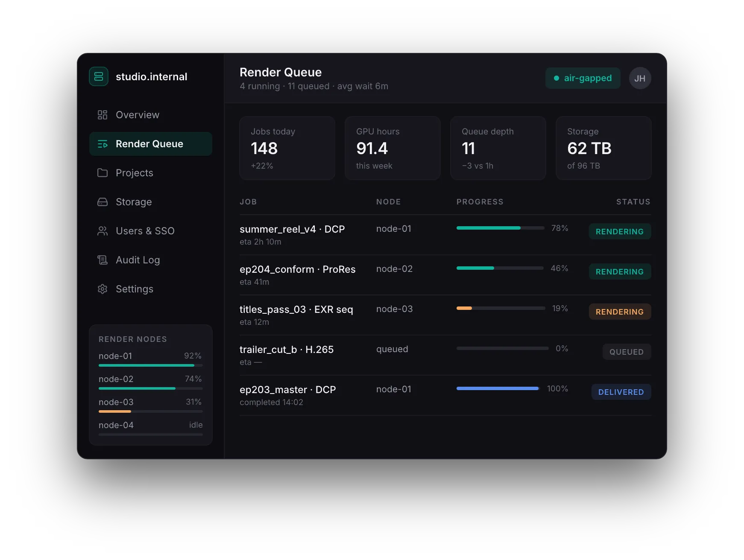This screenshot has width=744, height=560.
Task: Click the studio.internal server logo icon
Action: coord(99,76)
